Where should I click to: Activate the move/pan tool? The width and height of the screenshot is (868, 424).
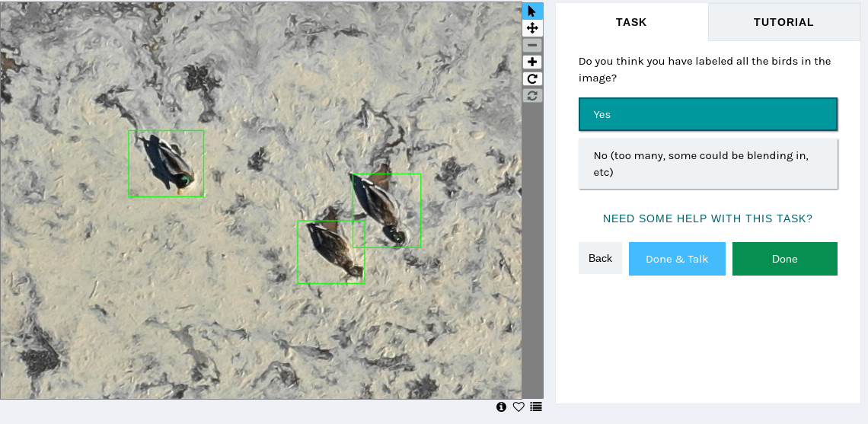coord(532,28)
